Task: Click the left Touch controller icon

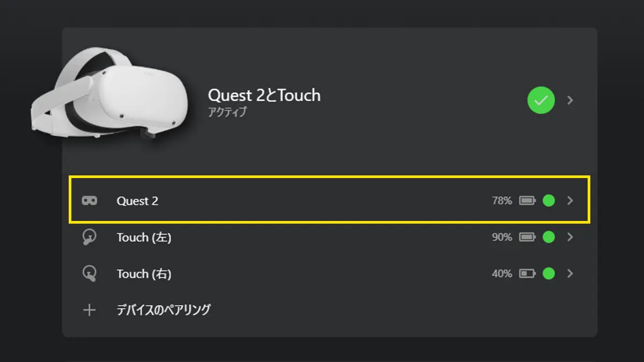Action: (89, 237)
